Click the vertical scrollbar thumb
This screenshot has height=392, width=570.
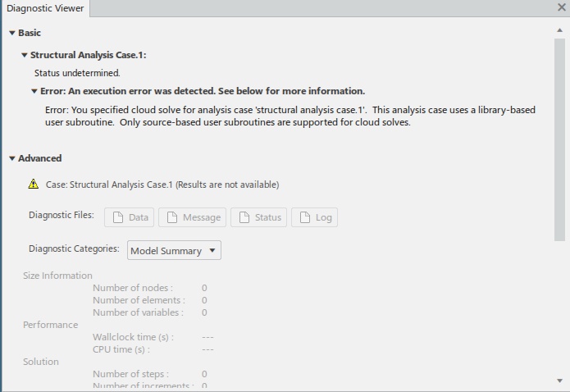pyautogui.click(x=560, y=139)
